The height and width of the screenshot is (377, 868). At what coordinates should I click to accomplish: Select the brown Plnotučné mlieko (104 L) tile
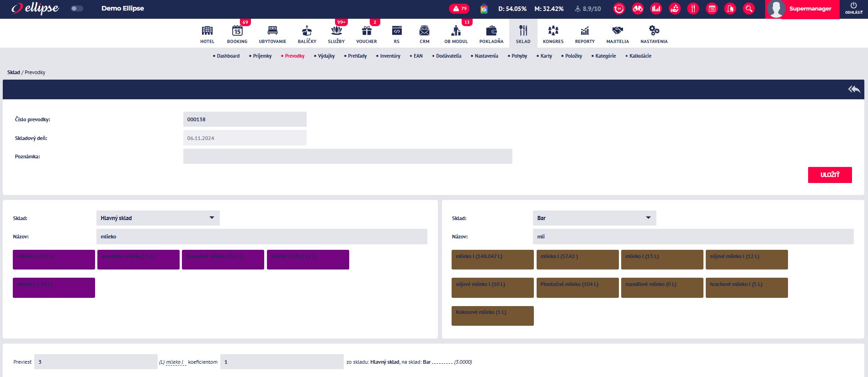click(x=577, y=288)
